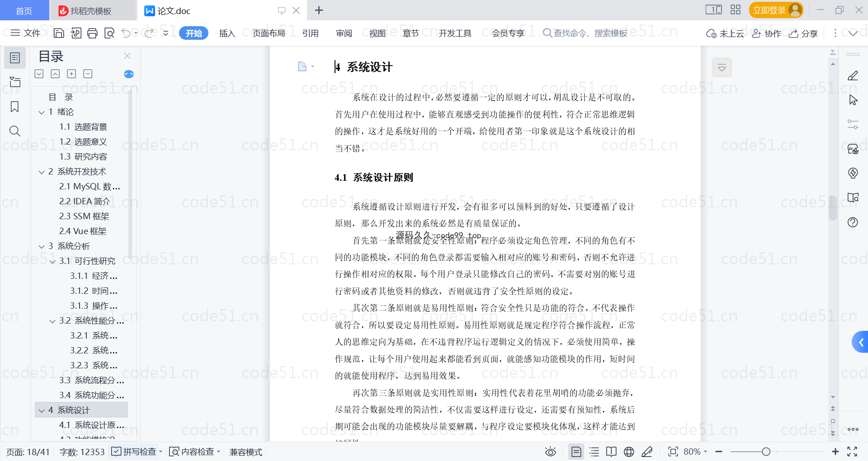Switch to the 章节 ribbon tab

(411, 33)
